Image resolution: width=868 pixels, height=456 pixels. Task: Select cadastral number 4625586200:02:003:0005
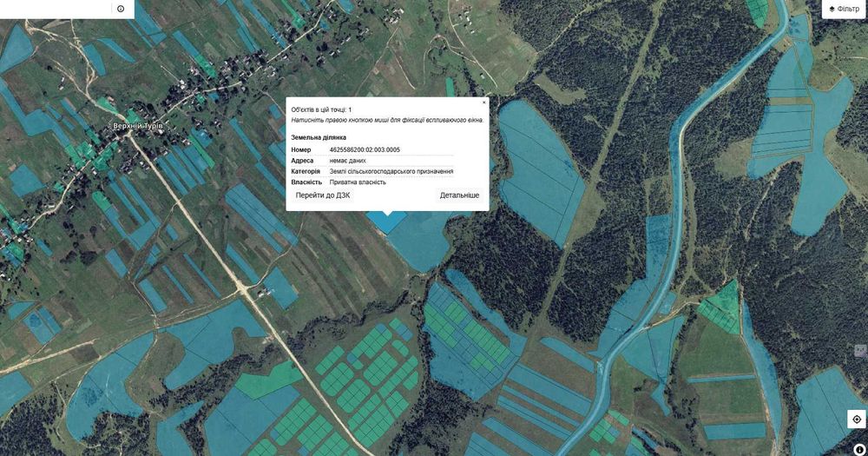pyautogui.click(x=365, y=149)
